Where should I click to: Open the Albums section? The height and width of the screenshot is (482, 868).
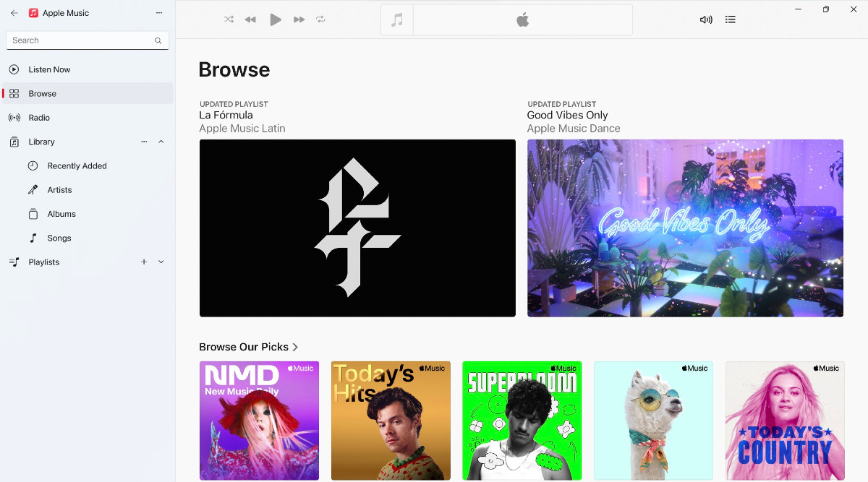point(62,214)
